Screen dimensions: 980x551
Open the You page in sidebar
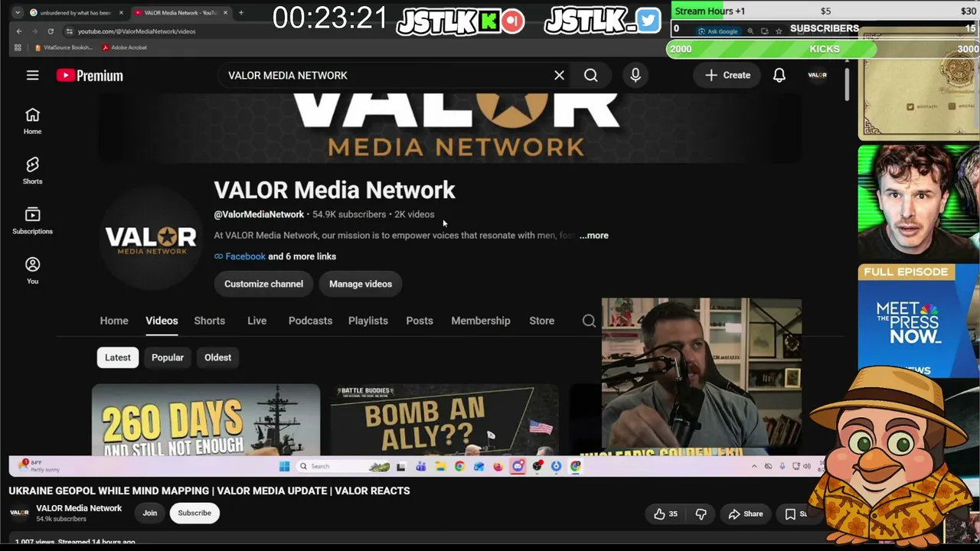click(x=32, y=270)
